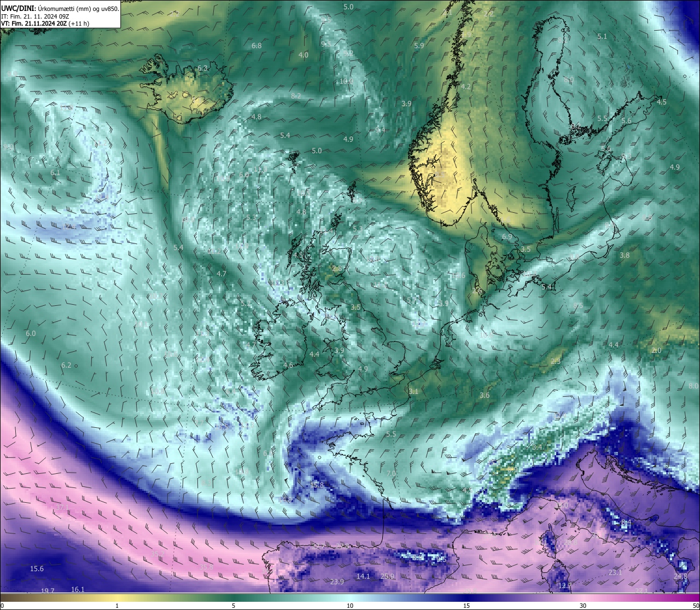The width and height of the screenshot is (700, 610).
Task: Click the color scale label 5
Action: click(234, 606)
